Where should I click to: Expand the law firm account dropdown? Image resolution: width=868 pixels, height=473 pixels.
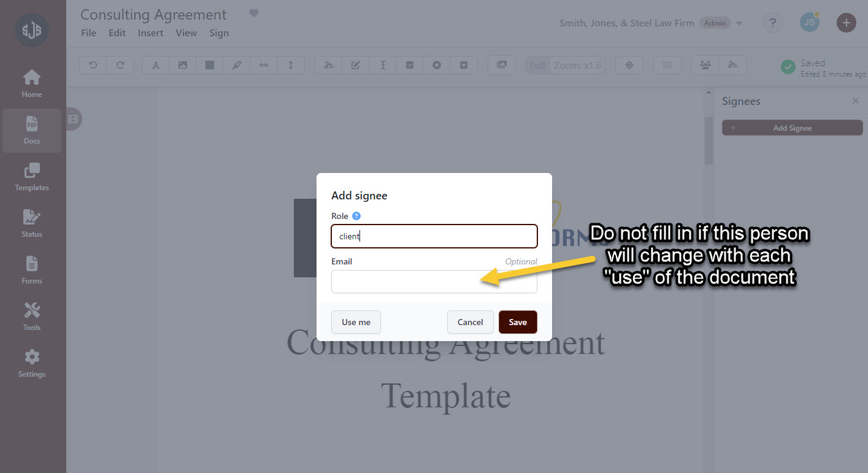(739, 23)
